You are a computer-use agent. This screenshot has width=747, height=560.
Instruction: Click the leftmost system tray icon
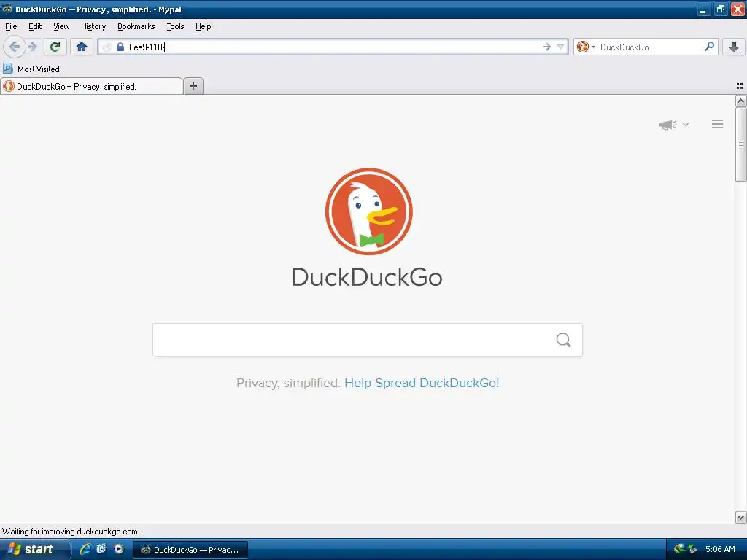679,549
